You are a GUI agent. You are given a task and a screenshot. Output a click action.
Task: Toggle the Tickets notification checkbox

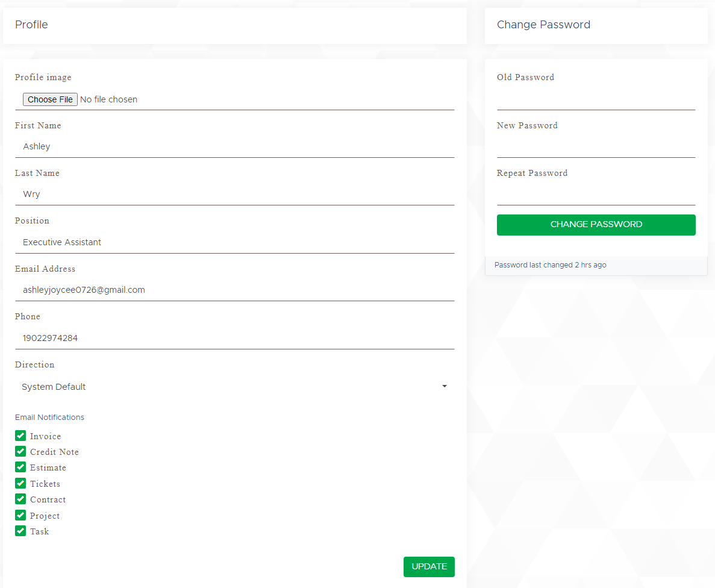(20, 483)
